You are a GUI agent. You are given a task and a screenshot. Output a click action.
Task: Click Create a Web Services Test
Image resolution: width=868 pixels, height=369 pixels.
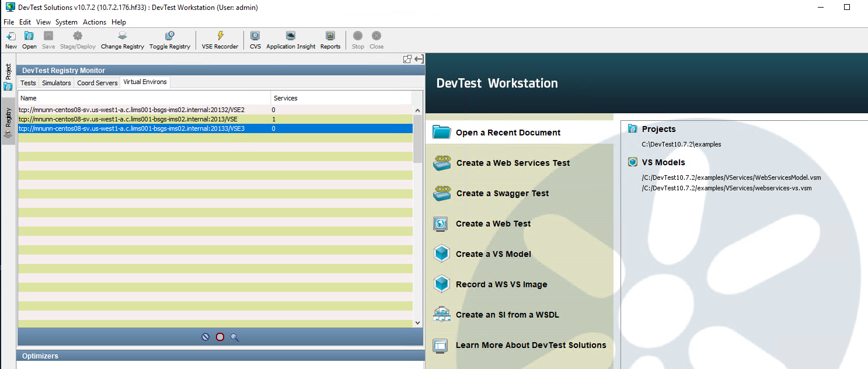point(513,163)
